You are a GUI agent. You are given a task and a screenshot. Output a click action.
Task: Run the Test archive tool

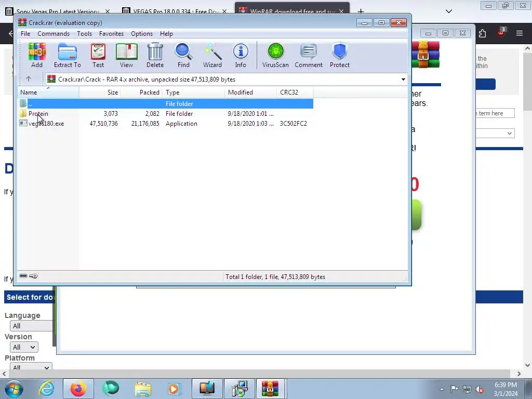(x=98, y=55)
